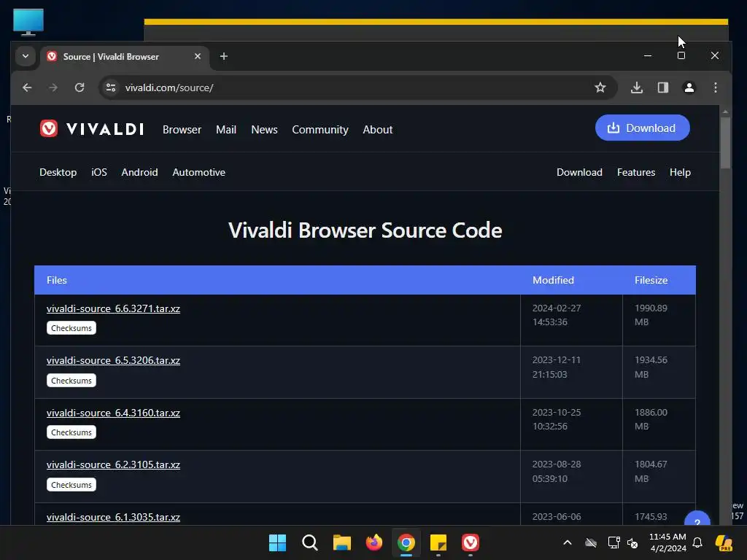This screenshot has width=747, height=560.
Task: Reload the vivaldi.com page
Action: click(80, 87)
